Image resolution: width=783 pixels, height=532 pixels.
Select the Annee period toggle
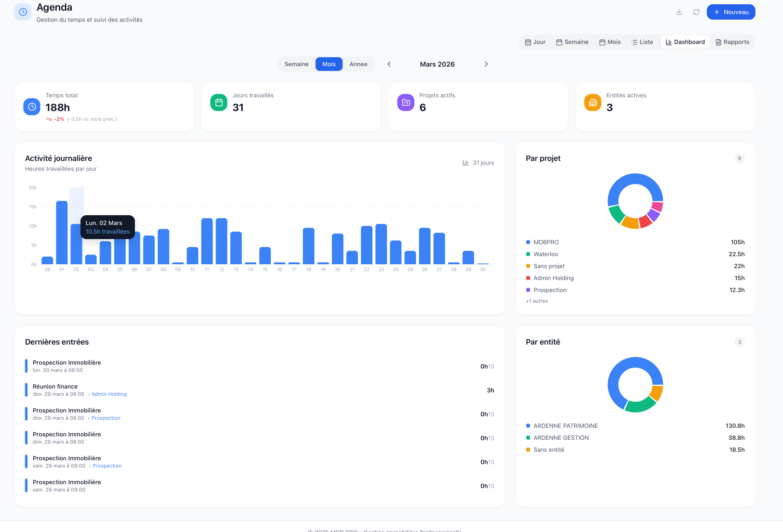[x=358, y=64]
